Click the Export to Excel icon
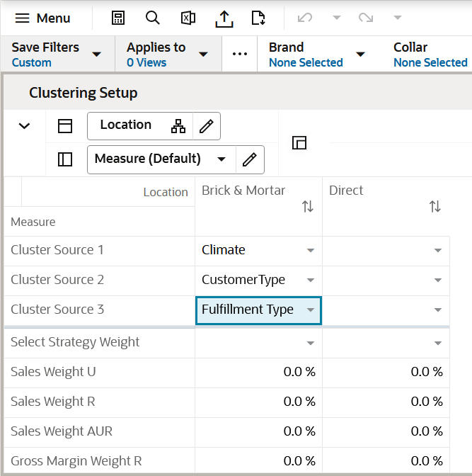This screenshot has width=472, height=476. (x=188, y=18)
